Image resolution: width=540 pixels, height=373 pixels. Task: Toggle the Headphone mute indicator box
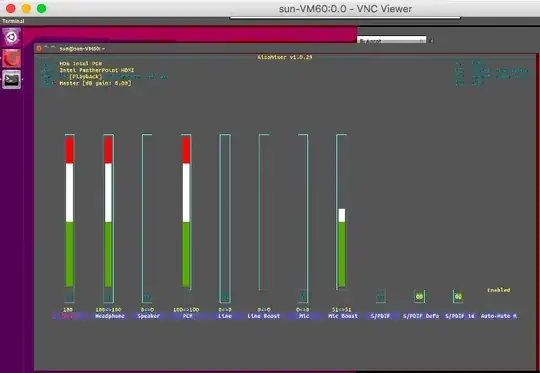point(108,297)
